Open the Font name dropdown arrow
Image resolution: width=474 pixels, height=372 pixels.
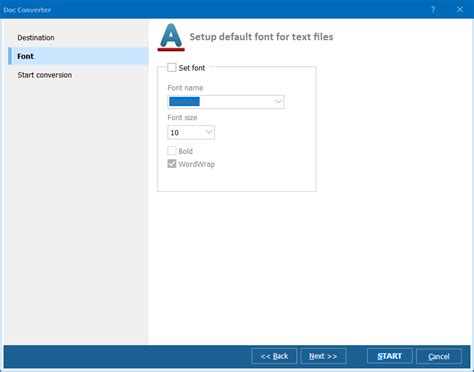[278, 102]
